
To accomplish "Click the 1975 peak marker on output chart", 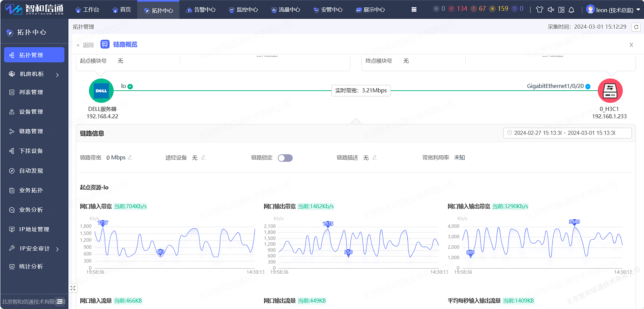I will [328, 224].
